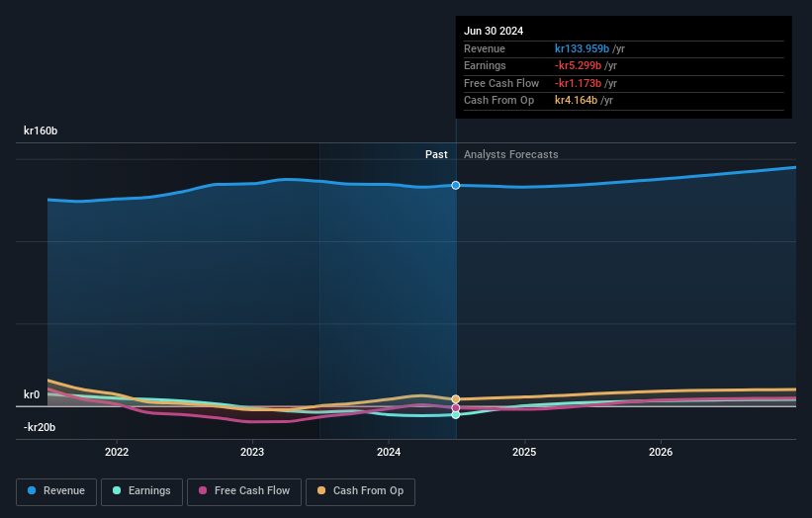Click the Revenue row label in tooltip
The height and width of the screenshot is (518, 812).
pos(485,48)
